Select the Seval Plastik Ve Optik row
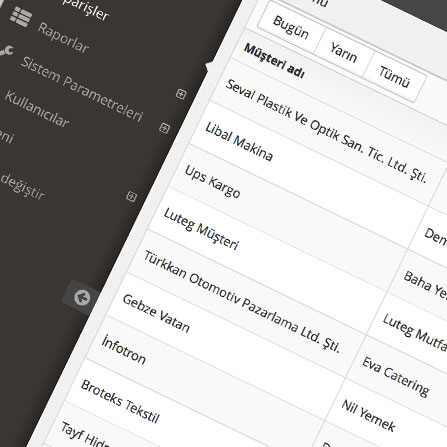Screen dimensions: 447x447 pyautogui.click(x=325, y=131)
